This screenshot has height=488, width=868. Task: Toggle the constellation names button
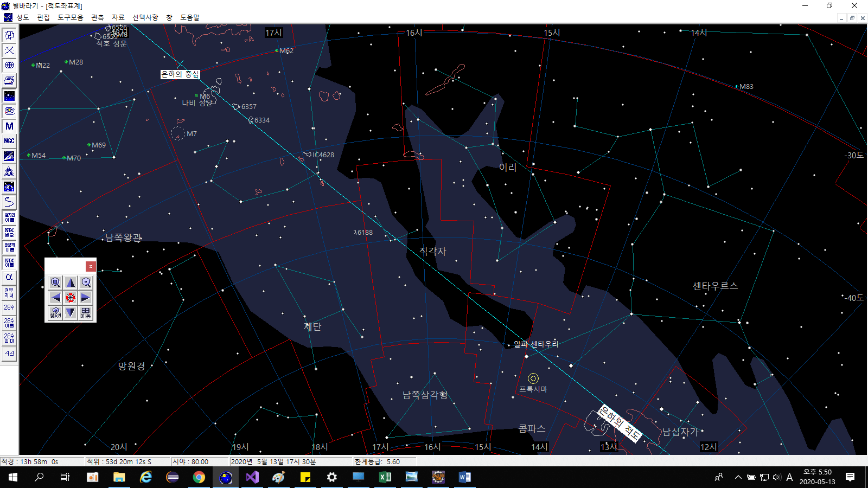(x=9, y=217)
